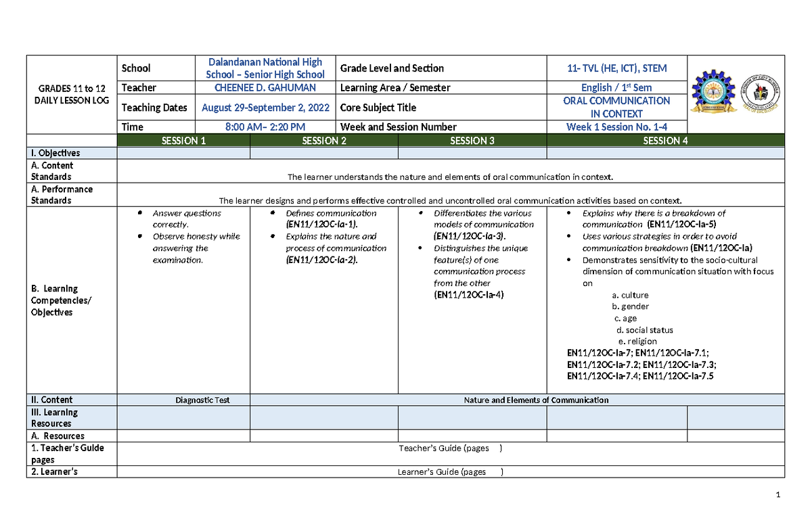Click the Week 1 Session No. 1-4 text
The height and width of the screenshot is (531, 812).
(616, 126)
